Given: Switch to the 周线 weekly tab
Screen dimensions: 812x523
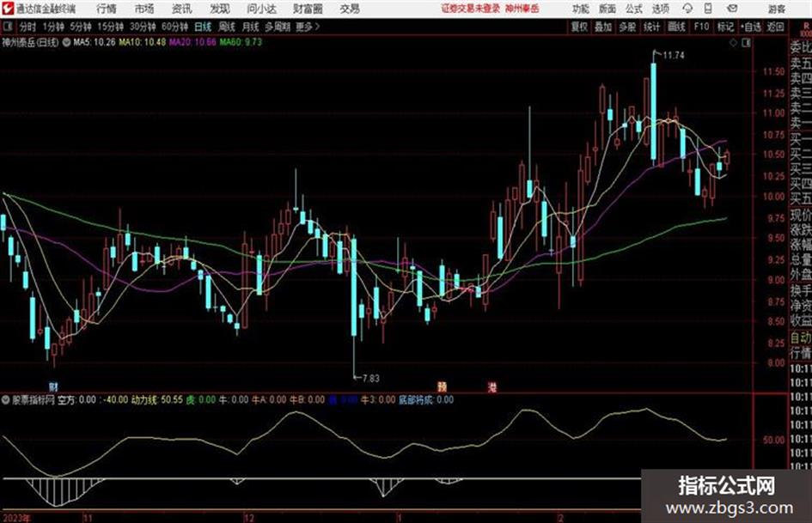Looking at the screenshot, I should [227, 27].
